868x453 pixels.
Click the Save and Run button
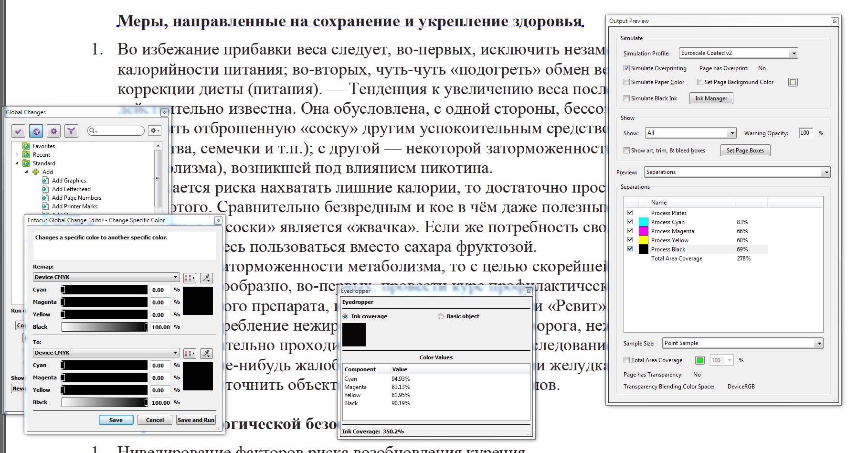pos(196,420)
